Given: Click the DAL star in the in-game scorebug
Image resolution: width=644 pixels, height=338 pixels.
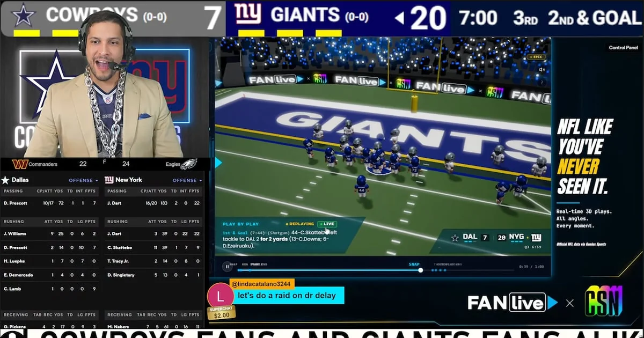Looking at the screenshot, I should point(455,237).
